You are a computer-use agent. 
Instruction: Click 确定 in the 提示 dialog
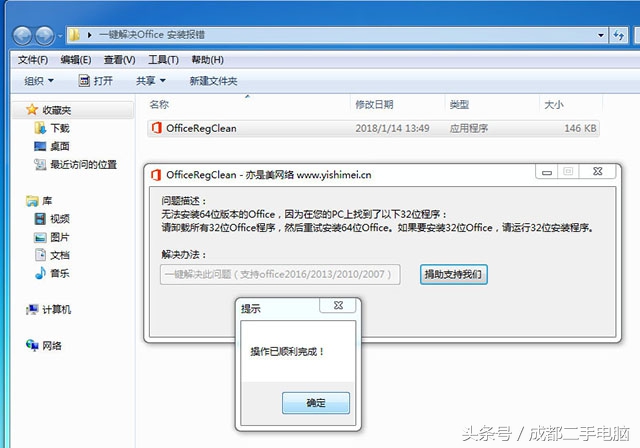coord(316,403)
